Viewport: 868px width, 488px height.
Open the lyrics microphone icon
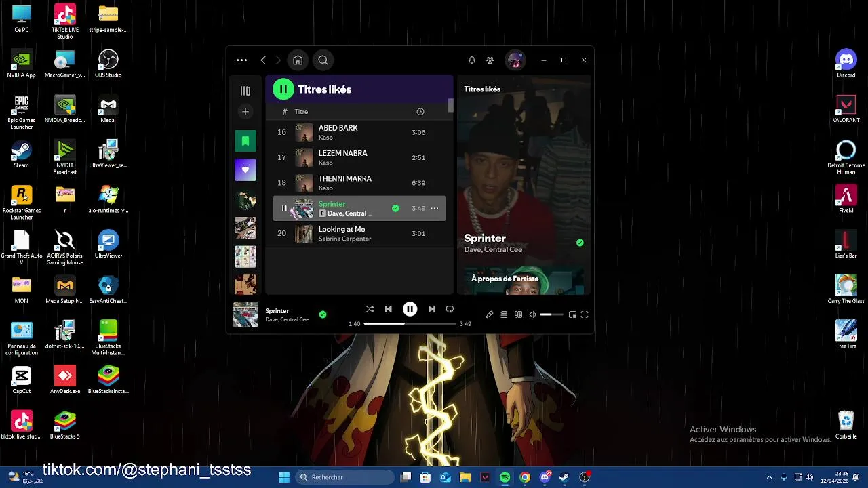pyautogui.click(x=490, y=314)
